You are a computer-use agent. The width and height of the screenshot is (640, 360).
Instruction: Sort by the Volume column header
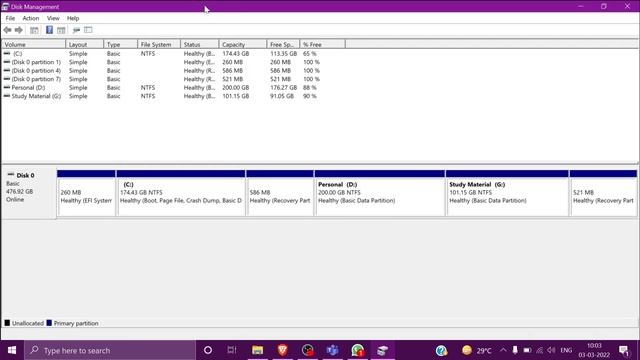33,44
